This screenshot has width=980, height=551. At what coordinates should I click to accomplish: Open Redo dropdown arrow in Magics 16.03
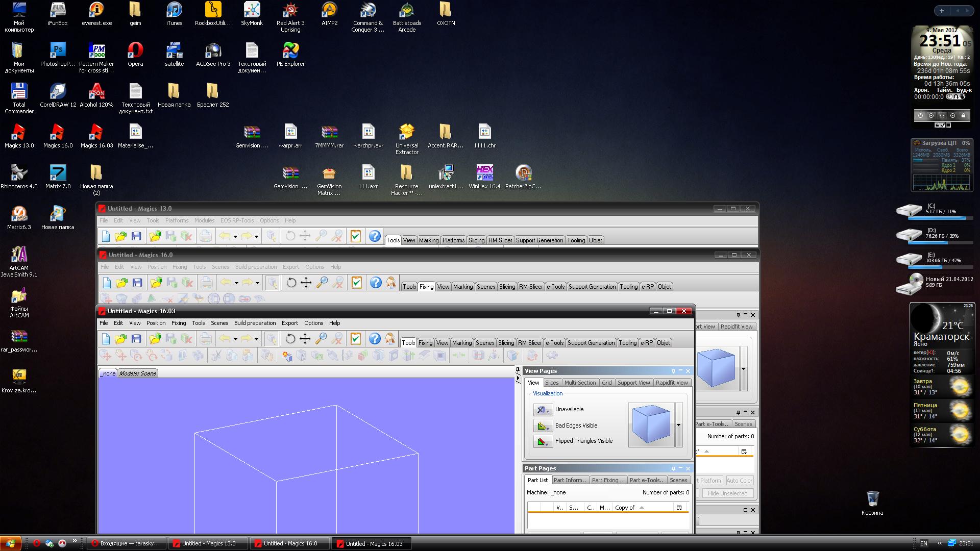(x=256, y=339)
